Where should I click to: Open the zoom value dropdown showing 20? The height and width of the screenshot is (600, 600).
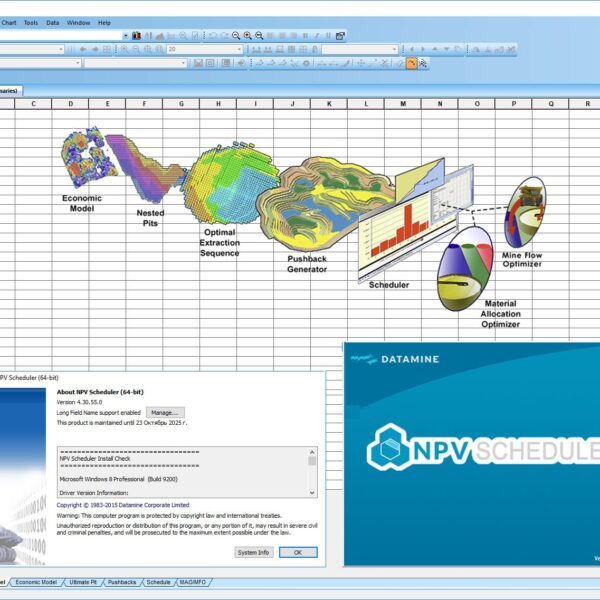pos(240,49)
